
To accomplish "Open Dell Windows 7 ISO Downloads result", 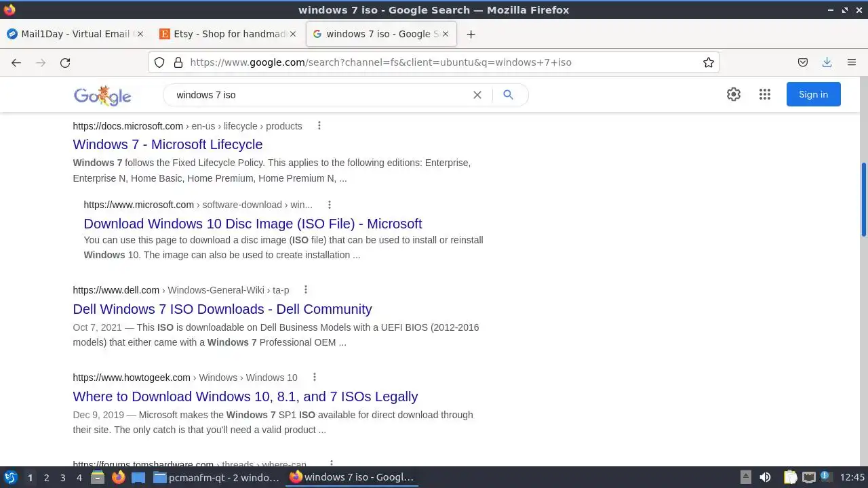I will click(222, 309).
